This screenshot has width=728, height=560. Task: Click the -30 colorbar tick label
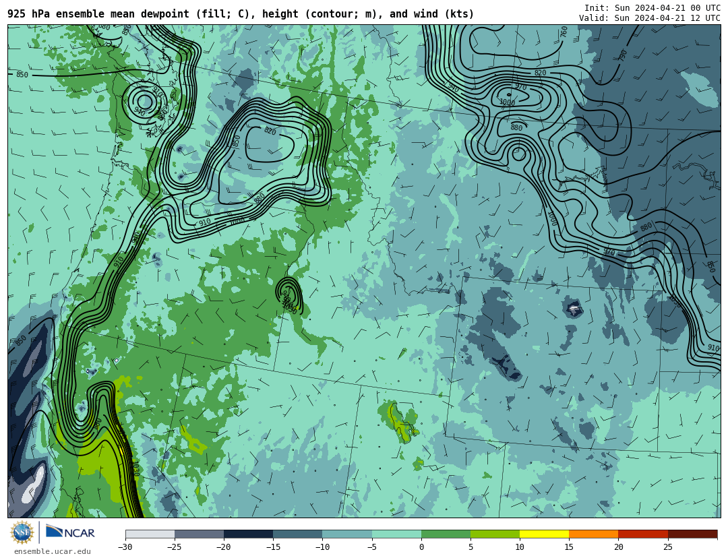(125, 547)
